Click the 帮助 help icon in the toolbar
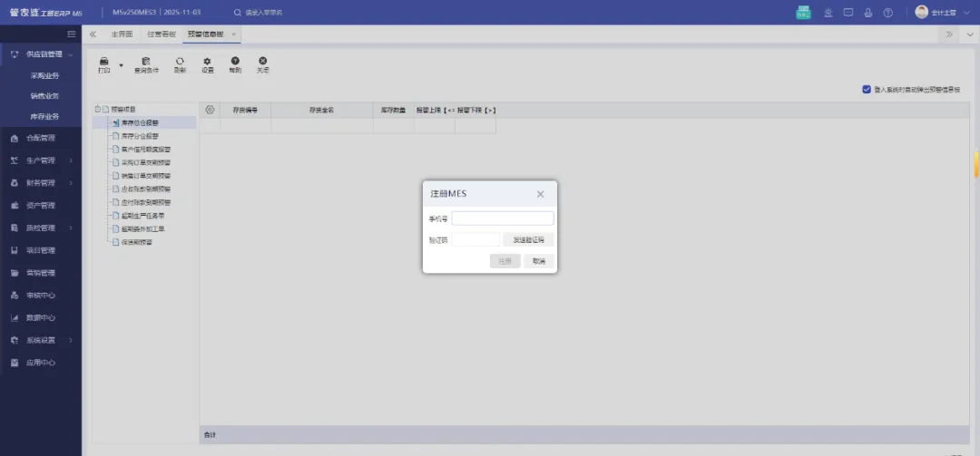980x456 pixels. [x=235, y=62]
